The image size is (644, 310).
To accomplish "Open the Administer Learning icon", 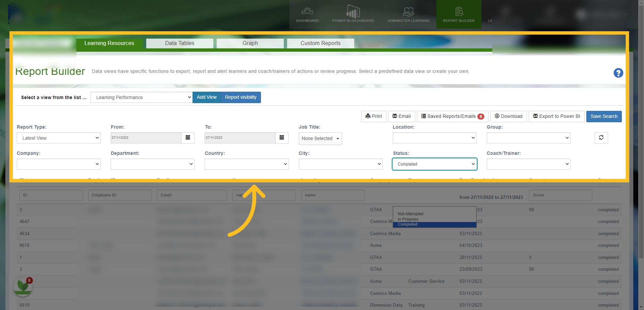I will (408, 14).
